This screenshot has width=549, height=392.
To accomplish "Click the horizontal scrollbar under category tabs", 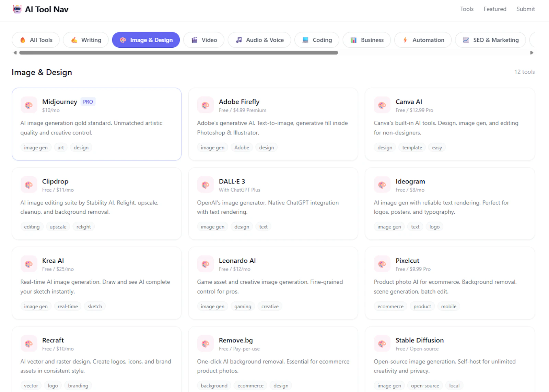I will click(x=178, y=53).
